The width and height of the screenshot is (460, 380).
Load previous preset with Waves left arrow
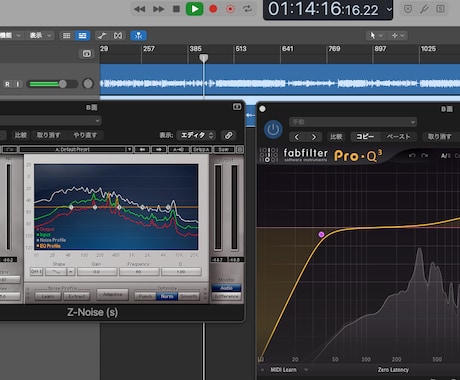[142, 149]
